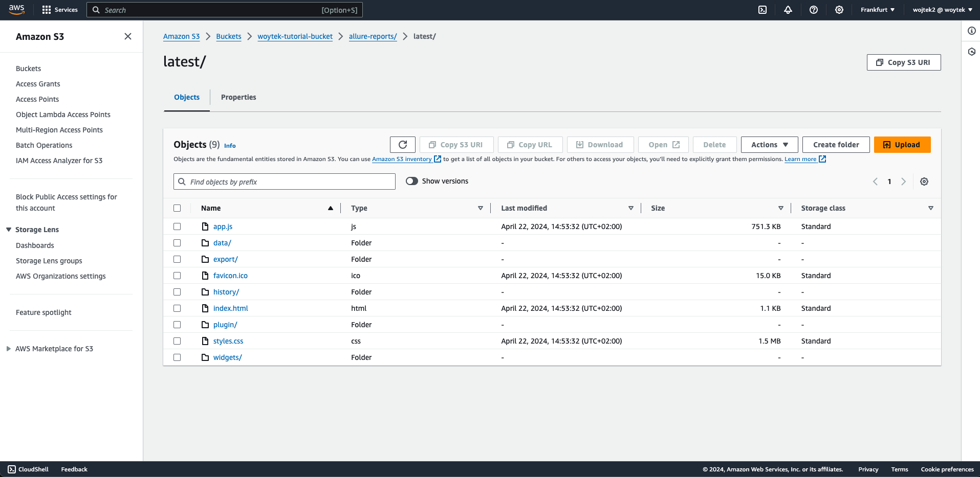Click the search magnifier in the search bar

(x=96, y=10)
